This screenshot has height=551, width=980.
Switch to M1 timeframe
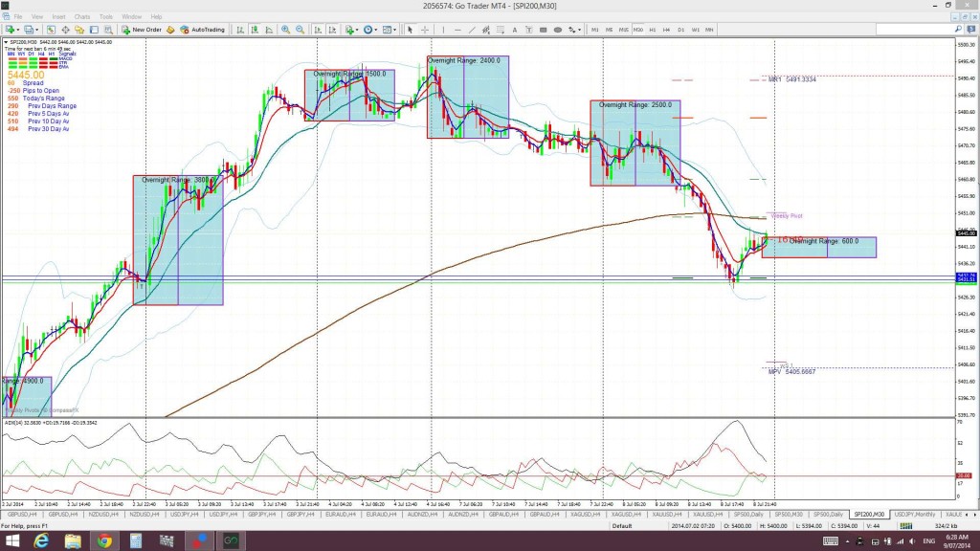tap(595, 30)
